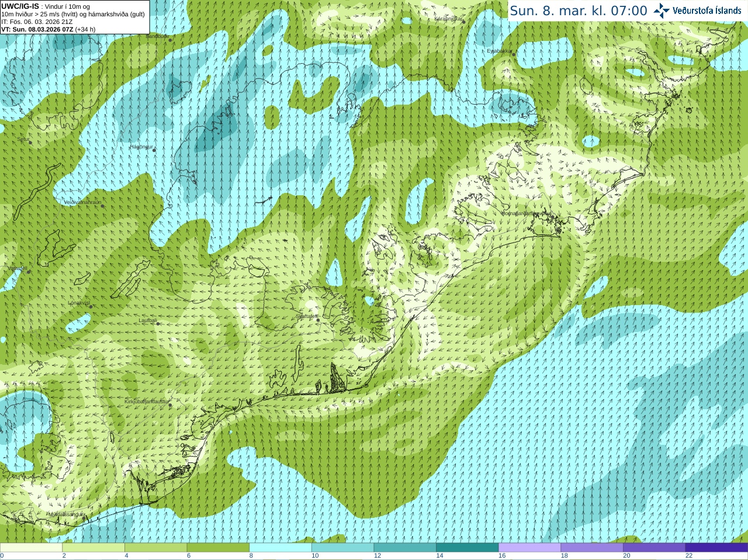
Task: Click the Kárahnjúkar station label
Action: pos(449,19)
